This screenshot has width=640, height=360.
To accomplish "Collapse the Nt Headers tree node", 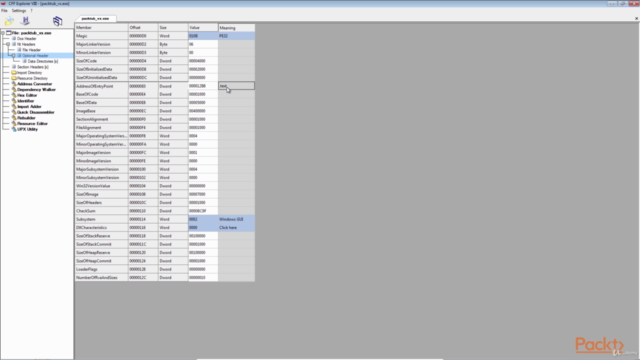I will click(8, 44).
